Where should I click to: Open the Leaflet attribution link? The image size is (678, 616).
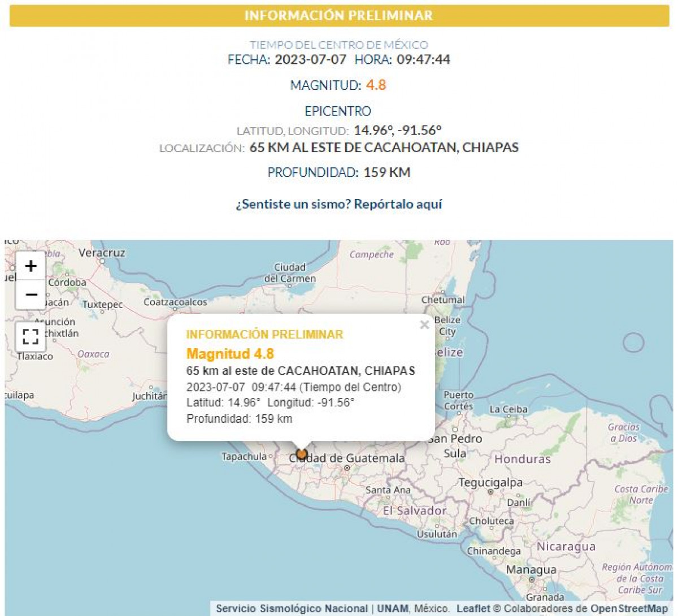pos(473,609)
